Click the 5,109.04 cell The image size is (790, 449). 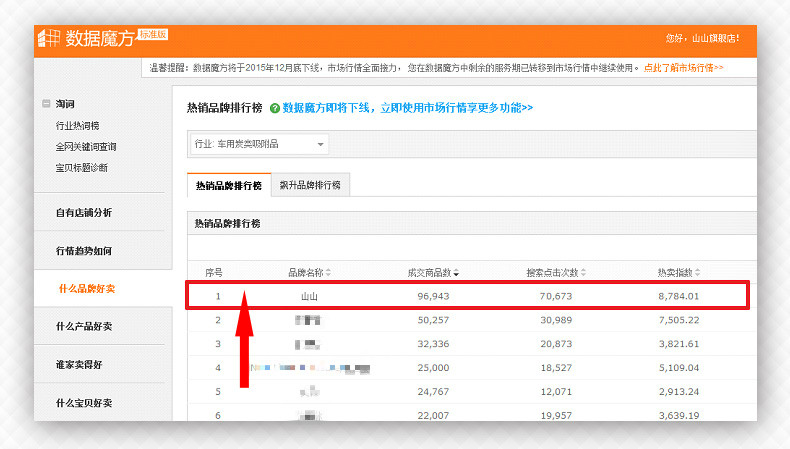(679, 368)
